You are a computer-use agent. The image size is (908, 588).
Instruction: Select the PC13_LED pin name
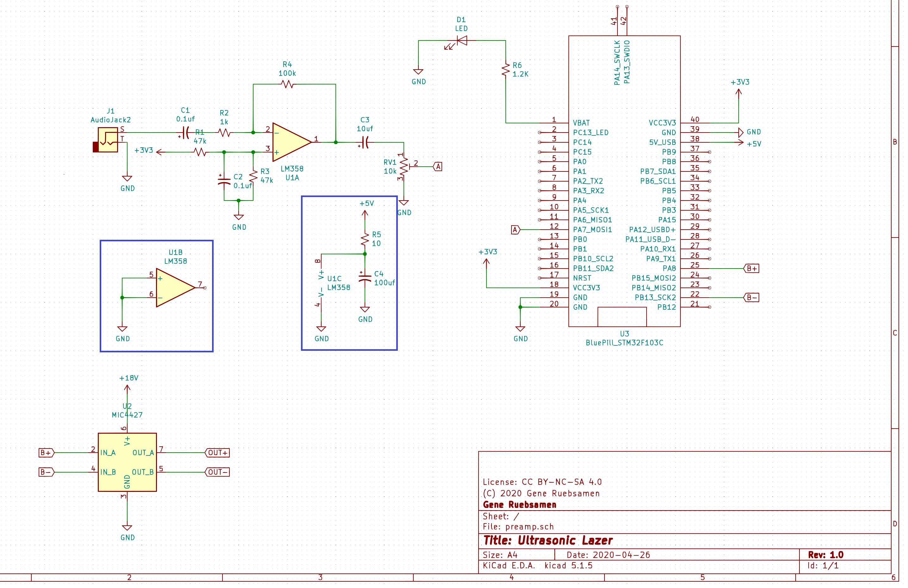click(x=591, y=133)
